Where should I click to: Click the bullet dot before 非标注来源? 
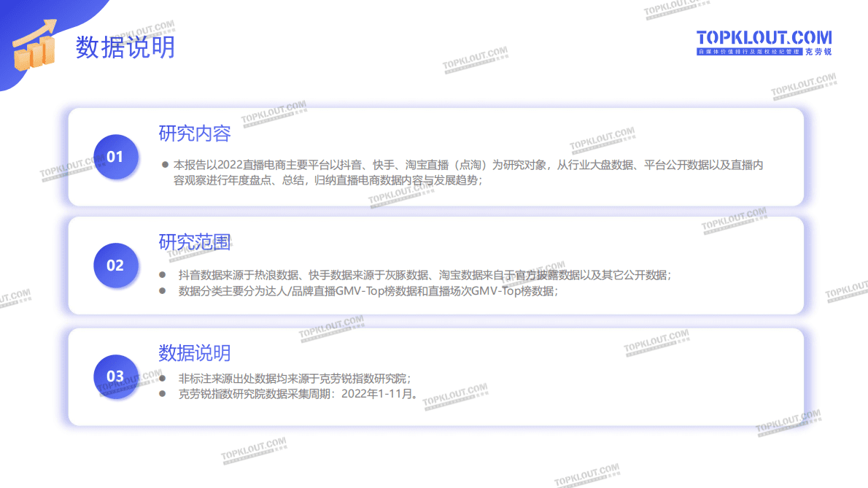(x=163, y=379)
